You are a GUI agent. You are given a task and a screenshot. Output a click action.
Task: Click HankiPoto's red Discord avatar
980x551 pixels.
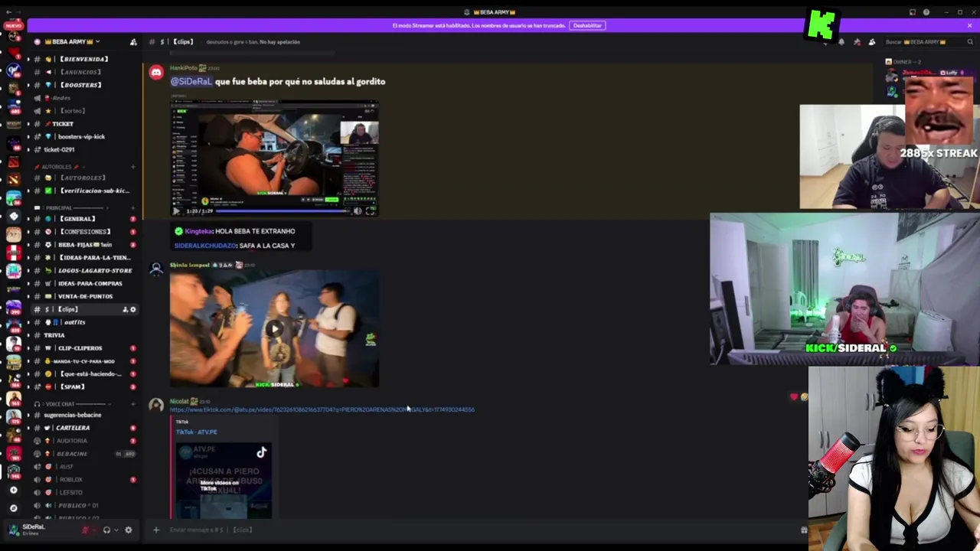(x=156, y=73)
